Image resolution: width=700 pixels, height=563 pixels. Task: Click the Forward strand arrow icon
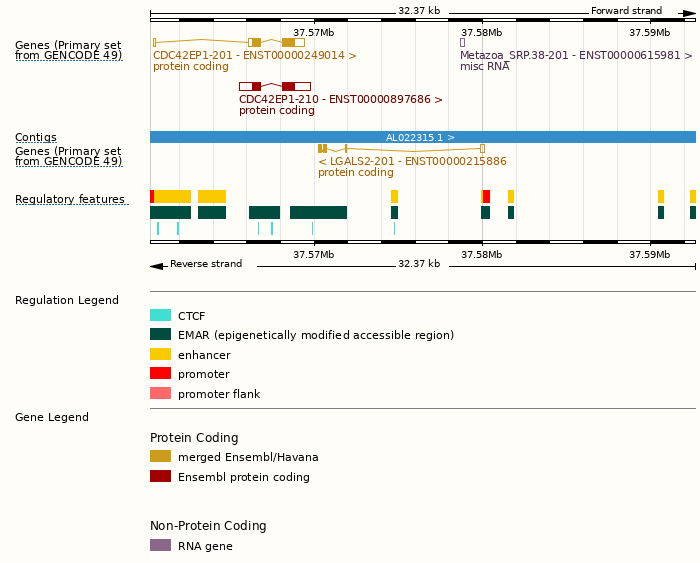click(x=689, y=12)
